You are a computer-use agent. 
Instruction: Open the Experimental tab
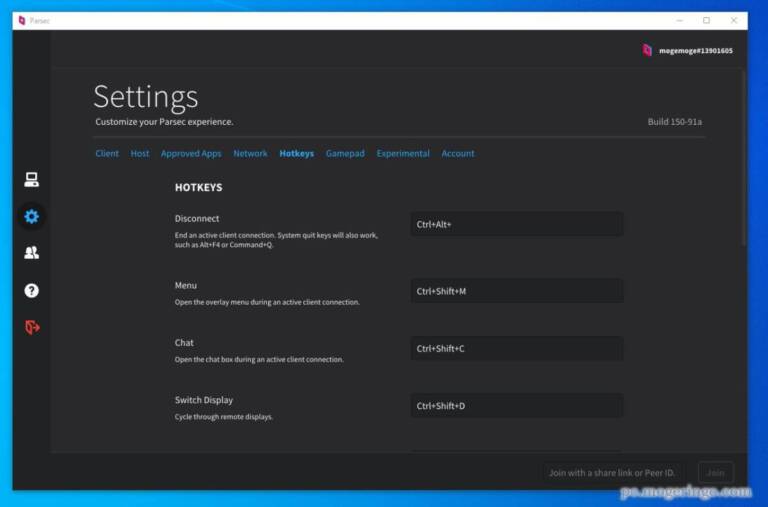[x=403, y=154]
